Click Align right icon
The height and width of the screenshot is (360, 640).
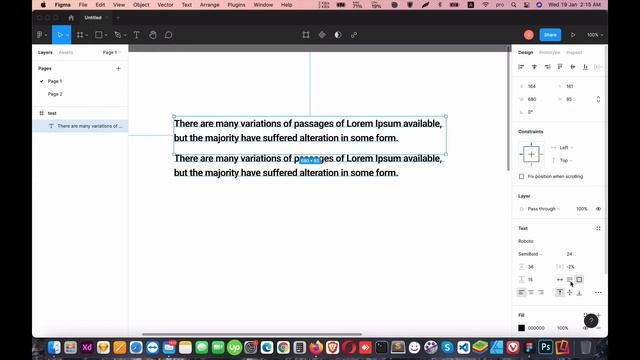click(x=547, y=67)
